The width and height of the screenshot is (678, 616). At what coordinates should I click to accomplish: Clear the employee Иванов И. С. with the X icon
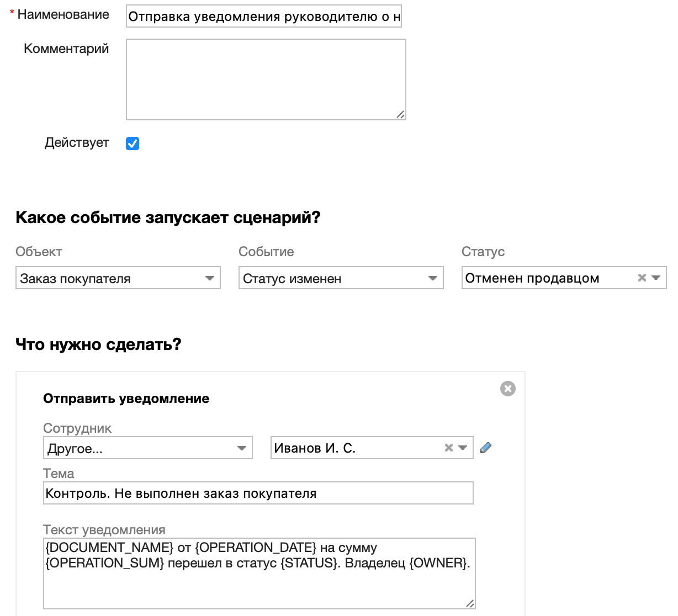pos(448,448)
